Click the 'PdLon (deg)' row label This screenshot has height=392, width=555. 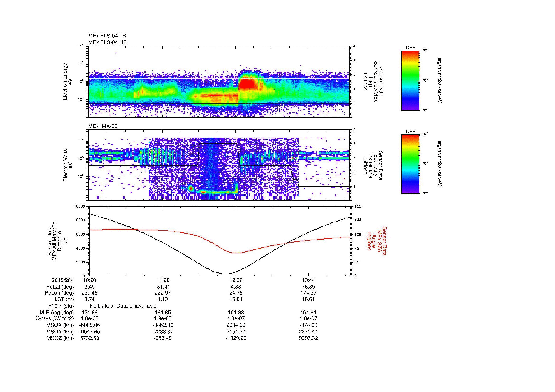click(x=60, y=293)
